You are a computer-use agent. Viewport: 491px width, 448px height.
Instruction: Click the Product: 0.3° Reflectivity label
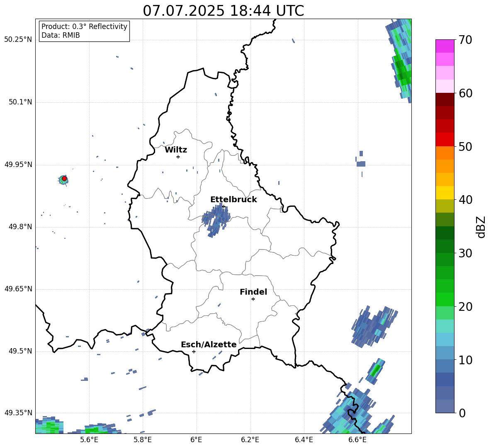point(84,27)
